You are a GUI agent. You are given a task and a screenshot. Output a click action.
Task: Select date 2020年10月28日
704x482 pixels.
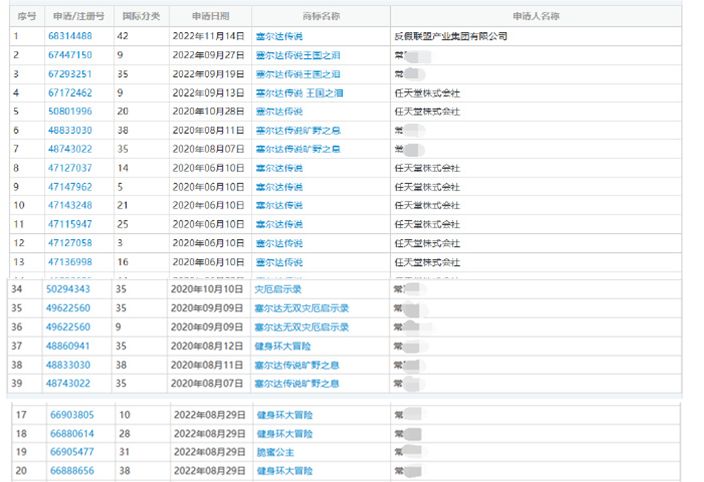tap(209, 111)
